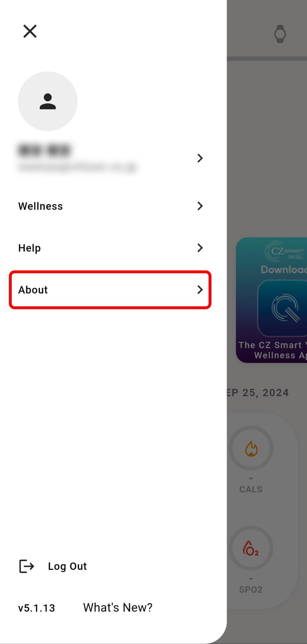307x644 pixels.
Task: Click the Log Out button
Action: click(x=53, y=566)
